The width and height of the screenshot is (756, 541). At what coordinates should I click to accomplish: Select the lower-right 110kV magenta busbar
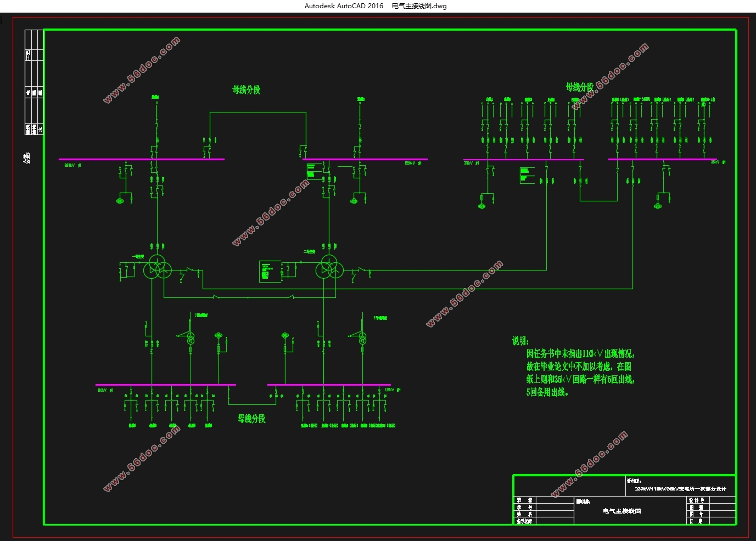tap(329, 385)
